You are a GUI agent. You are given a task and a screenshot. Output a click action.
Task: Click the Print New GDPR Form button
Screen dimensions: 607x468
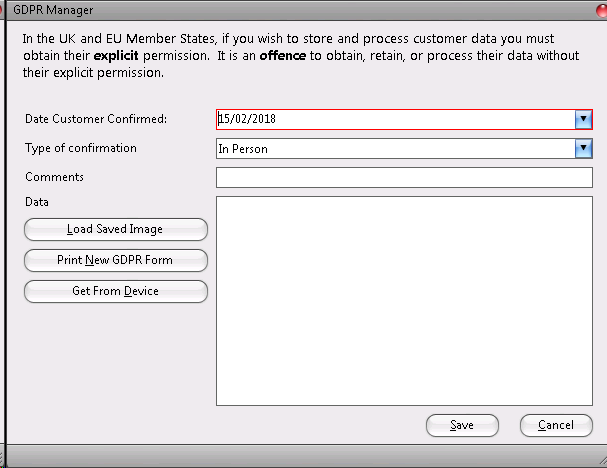[x=116, y=260]
